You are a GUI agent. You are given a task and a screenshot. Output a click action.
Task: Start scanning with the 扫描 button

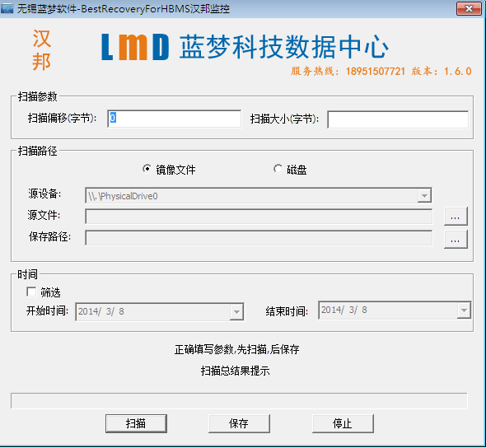(x=136, y=423)
